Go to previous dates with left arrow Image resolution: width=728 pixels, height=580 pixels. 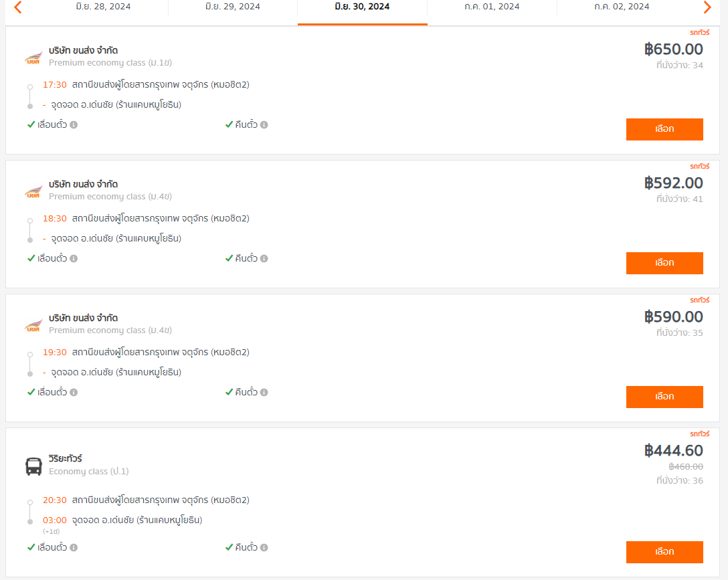click(17, 7)
